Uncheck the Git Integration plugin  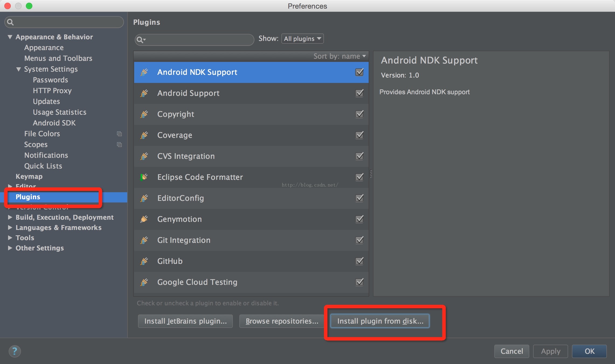click(360, 240)
